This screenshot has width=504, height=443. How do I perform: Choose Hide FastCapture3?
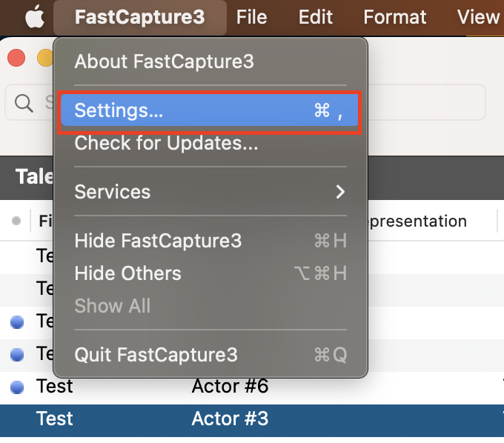tap(158, 241)
